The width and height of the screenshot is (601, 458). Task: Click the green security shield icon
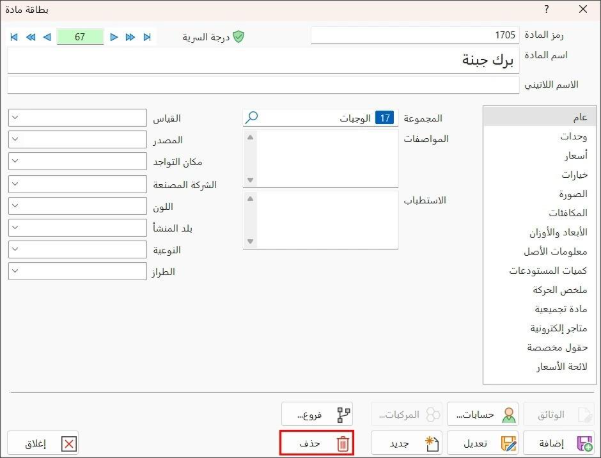click(238, 37)
